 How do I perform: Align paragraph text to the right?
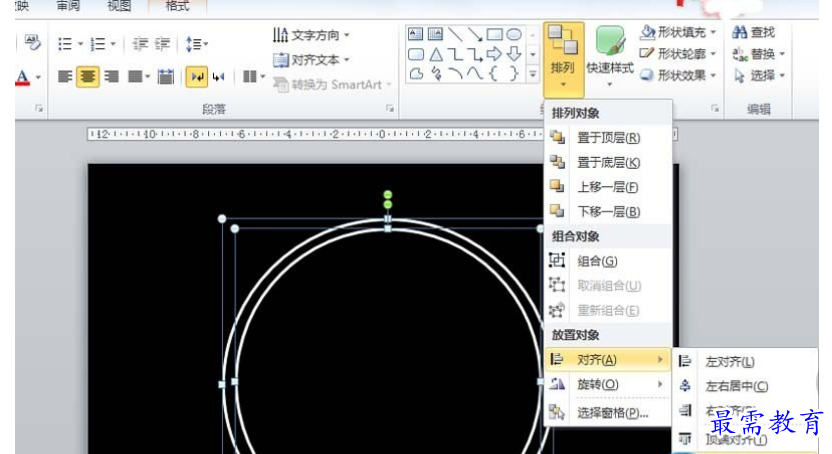(x=111, y=77)
